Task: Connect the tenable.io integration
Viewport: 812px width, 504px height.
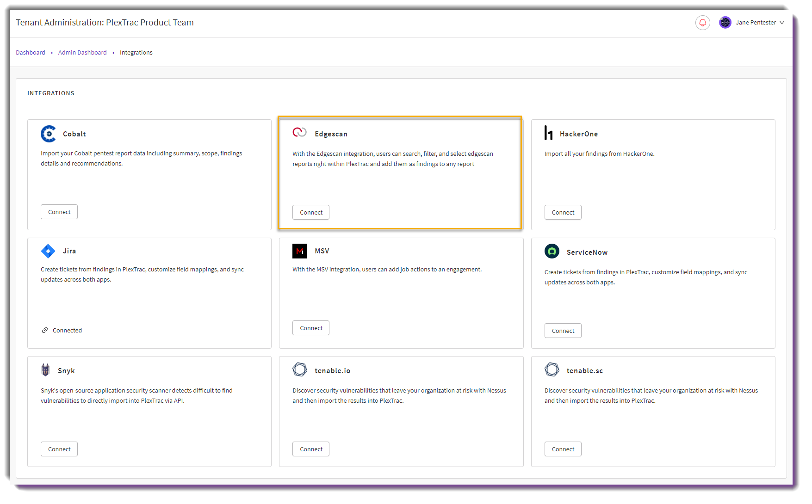Action: click(x=311, y=449)
